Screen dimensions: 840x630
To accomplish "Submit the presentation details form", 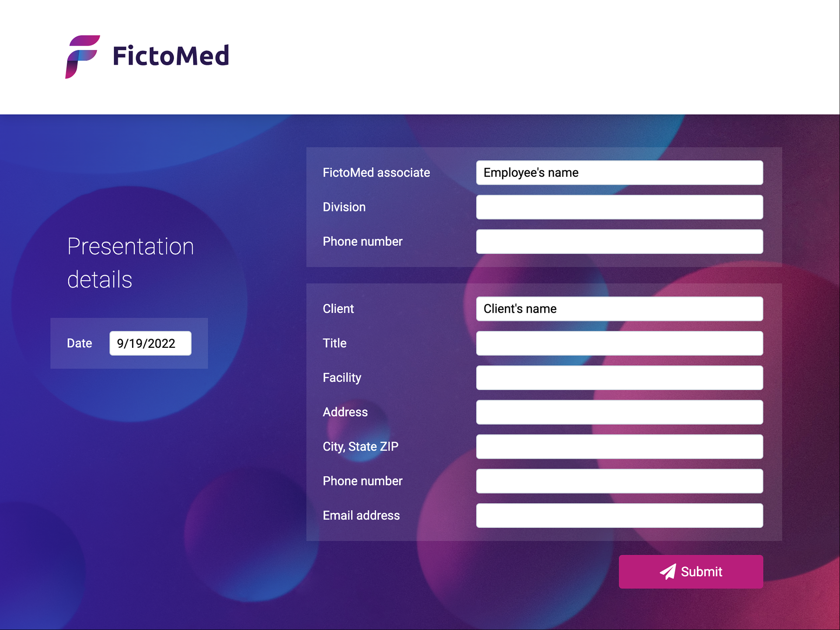I will (x=691, y=571).
